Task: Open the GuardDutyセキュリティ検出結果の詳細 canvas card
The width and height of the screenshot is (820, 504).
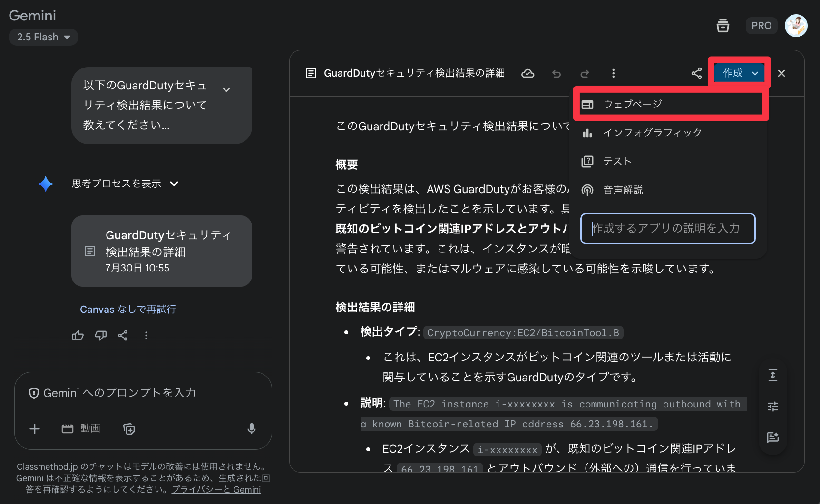Action: tap(162, 251)
